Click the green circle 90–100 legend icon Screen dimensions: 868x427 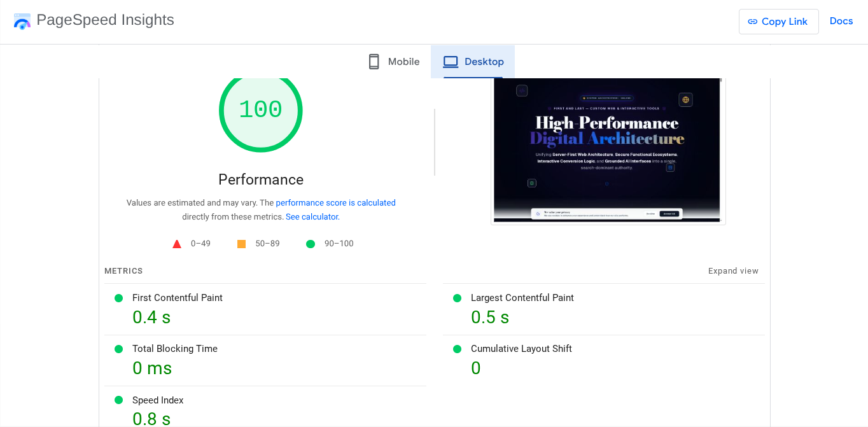310,243
